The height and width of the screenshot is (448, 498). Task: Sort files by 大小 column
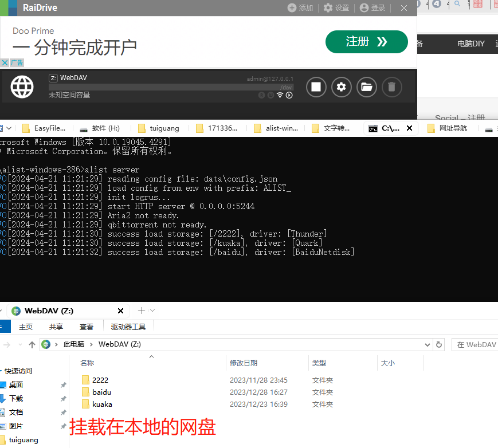(388, 363)
